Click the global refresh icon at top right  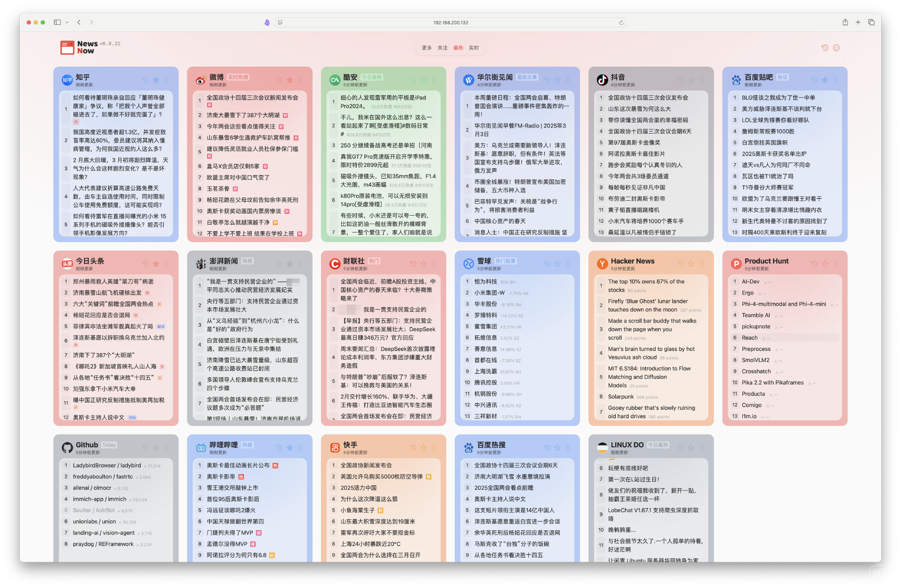tap(825, 47)
